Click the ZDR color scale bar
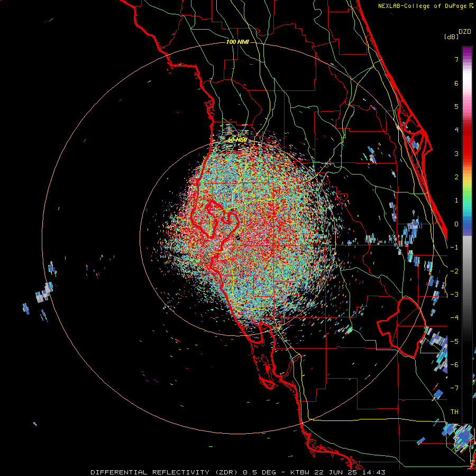 pyautogui.click(x=467, y=235)
